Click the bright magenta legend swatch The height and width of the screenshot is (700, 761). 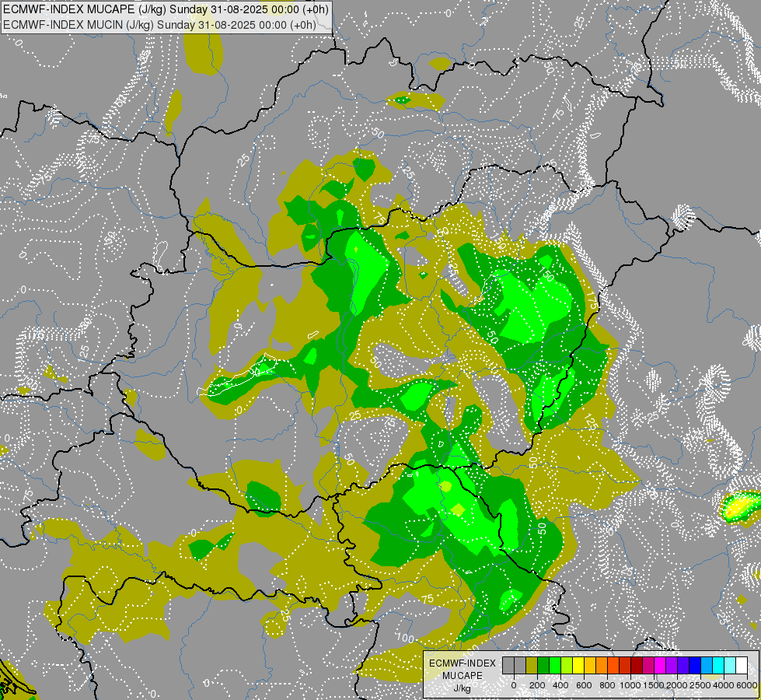[x=660, y=665]
